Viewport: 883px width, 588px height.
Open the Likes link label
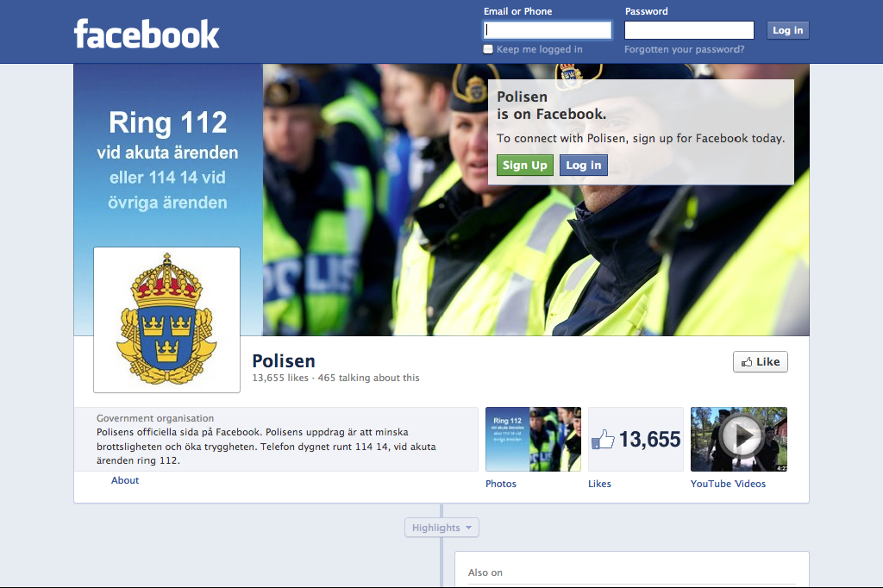pyautogui.click(x=599, y=484)
